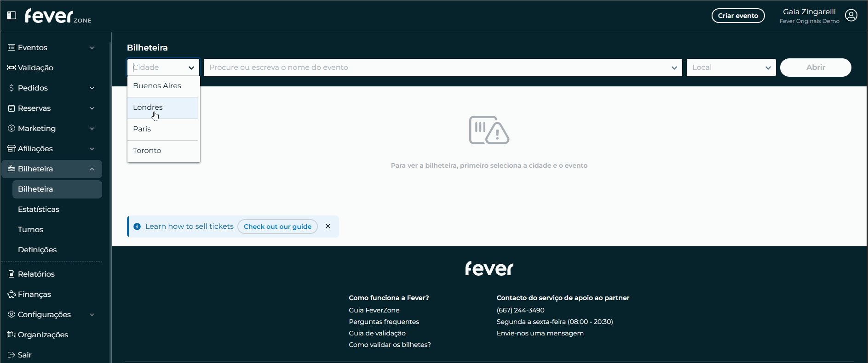This screenshot has height=363, width=868.
Task: Click the Configurações gear icon
Action: click(11, 314)
